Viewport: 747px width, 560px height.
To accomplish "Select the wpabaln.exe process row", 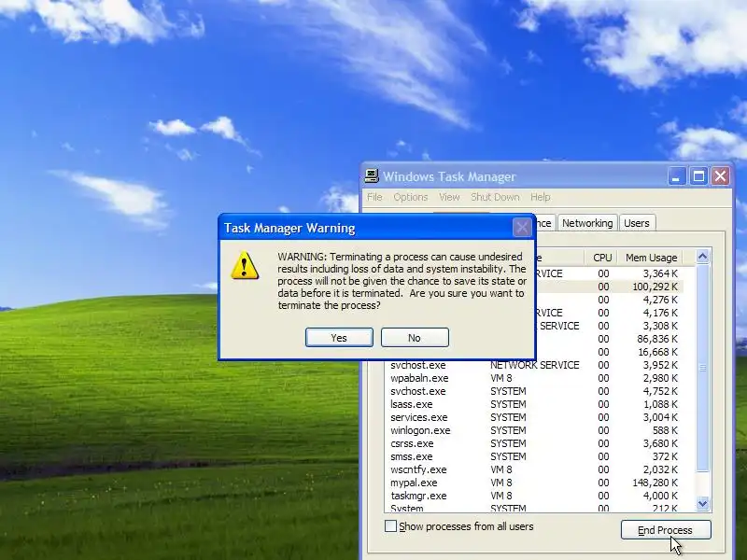I will tap(534, 378).
